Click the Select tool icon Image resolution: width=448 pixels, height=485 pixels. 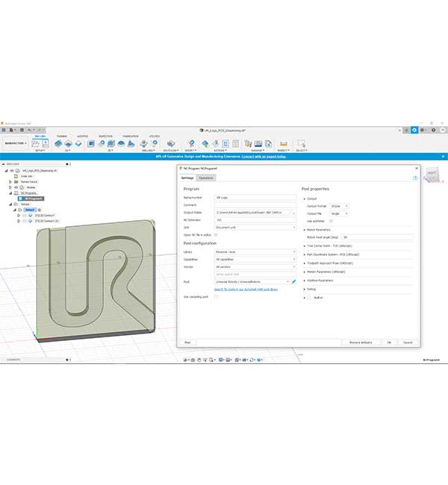coord(301,143)
